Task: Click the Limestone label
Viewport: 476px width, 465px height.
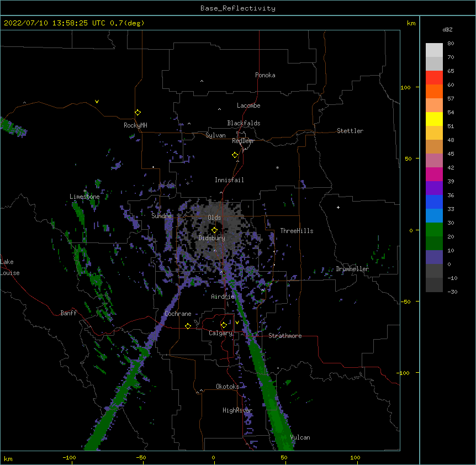Action: [x=84, y=197]
